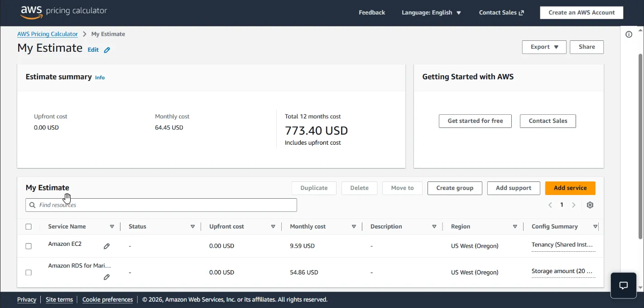Click the Duplicate button
The width and height of the screenshot is (644, 308).
coord(314,188)
